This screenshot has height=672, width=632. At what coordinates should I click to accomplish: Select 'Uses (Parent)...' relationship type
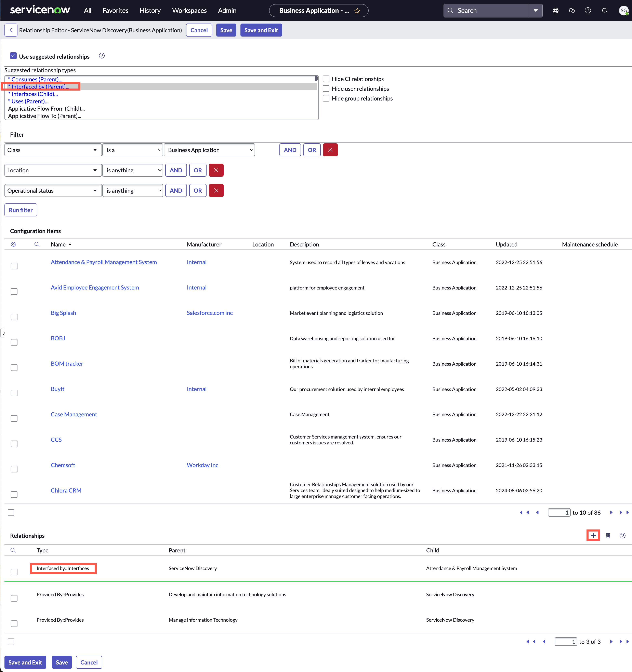(x=28, y=101)
